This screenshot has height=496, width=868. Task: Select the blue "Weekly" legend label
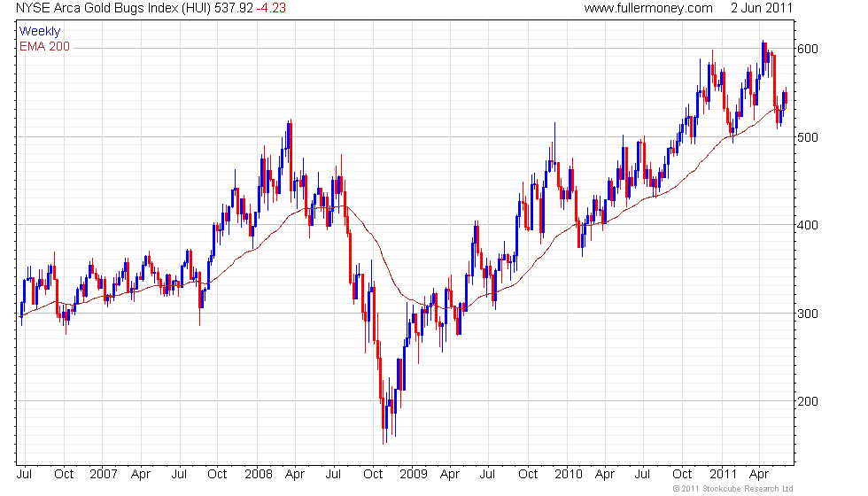39,32
